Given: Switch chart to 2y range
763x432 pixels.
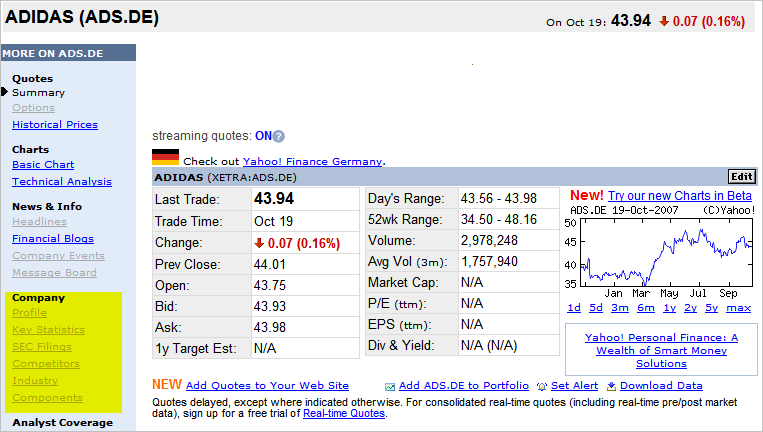Looking at the screenshot, I should tap(690, 307).
